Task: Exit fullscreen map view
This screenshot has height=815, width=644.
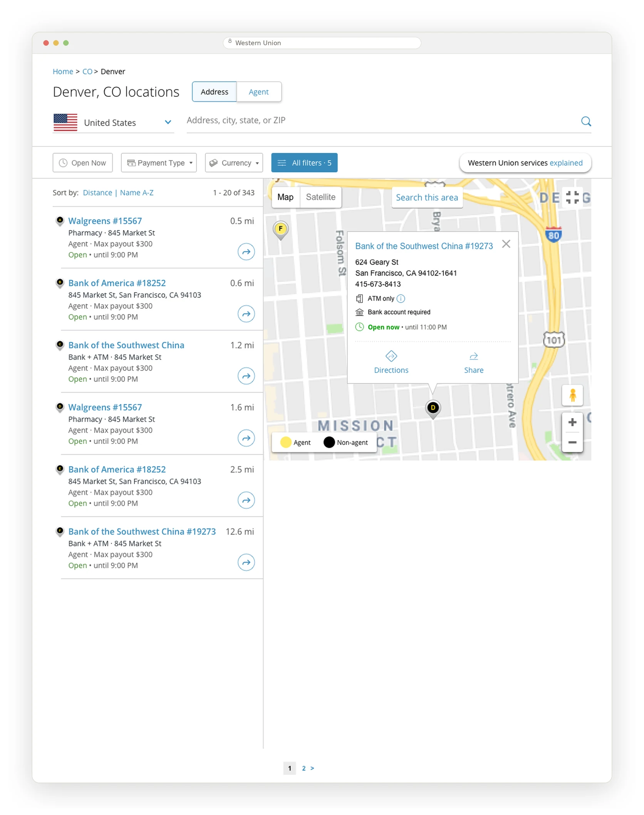Action: coord(572,197)
